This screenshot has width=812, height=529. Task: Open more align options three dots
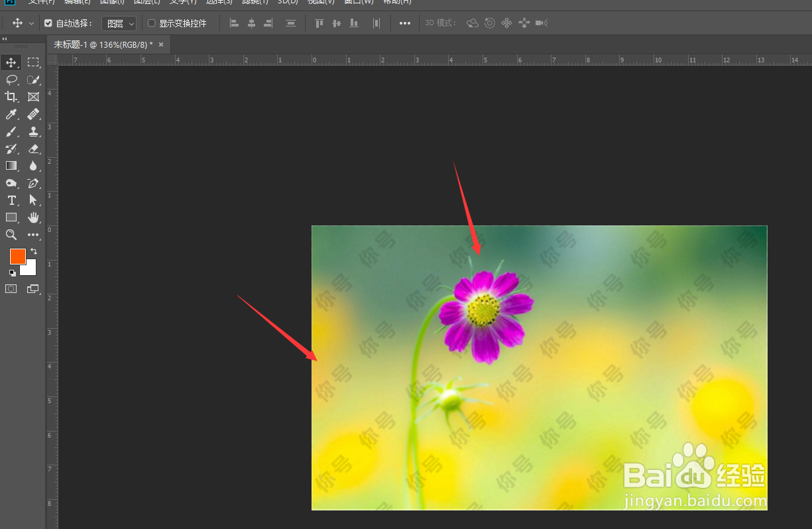pyautogui.click(x=405, y=23)
